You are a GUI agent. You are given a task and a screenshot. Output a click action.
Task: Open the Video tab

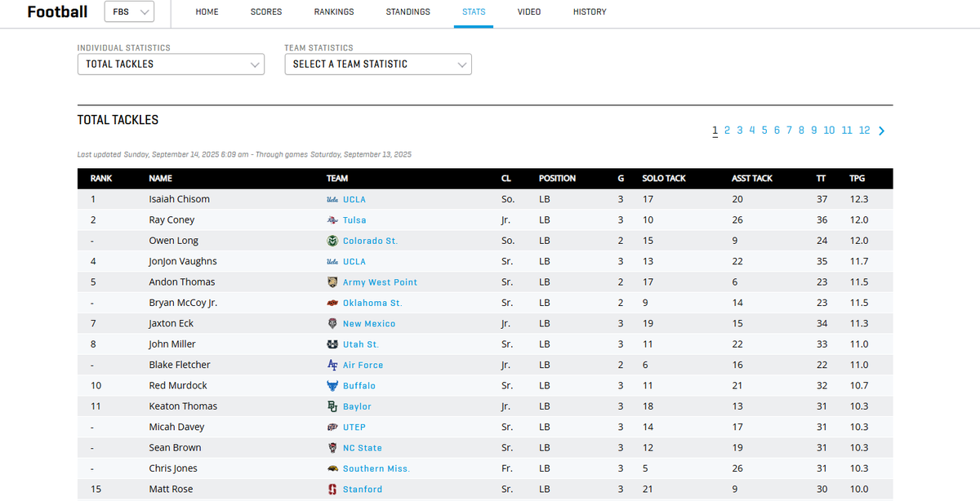[529, 12]
